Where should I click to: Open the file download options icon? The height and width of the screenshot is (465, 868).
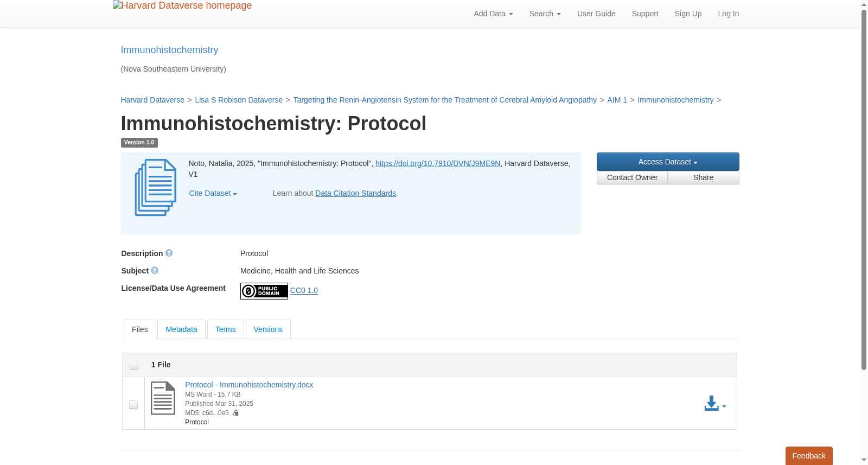coord(715,404)
